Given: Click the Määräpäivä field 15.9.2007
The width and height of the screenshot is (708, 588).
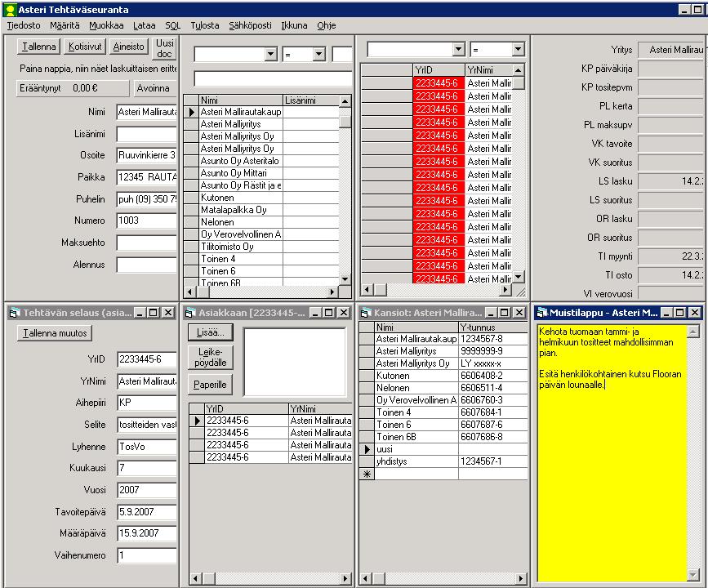Looking at the screenshot, I should (147, 533).
